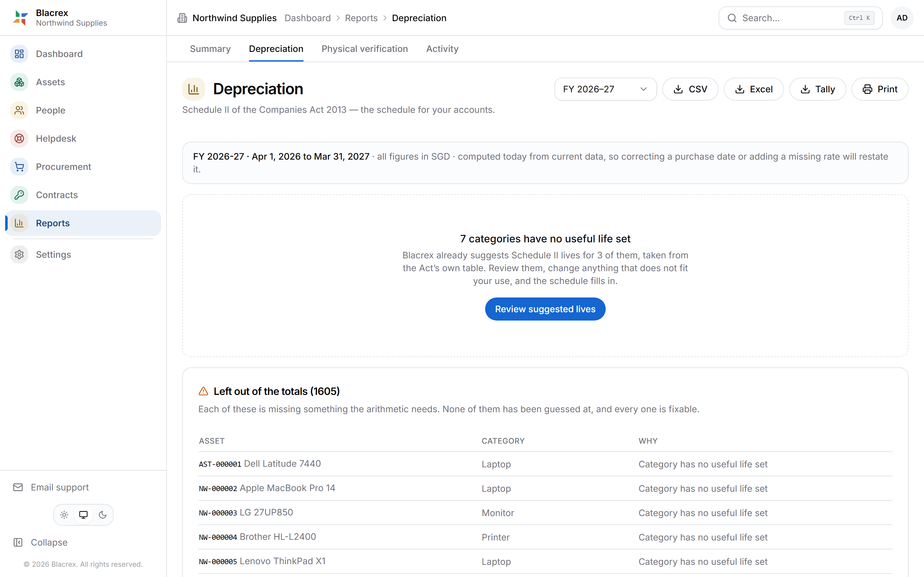
Task: Open the AD user avatar menu
Action: click(902, 18)
